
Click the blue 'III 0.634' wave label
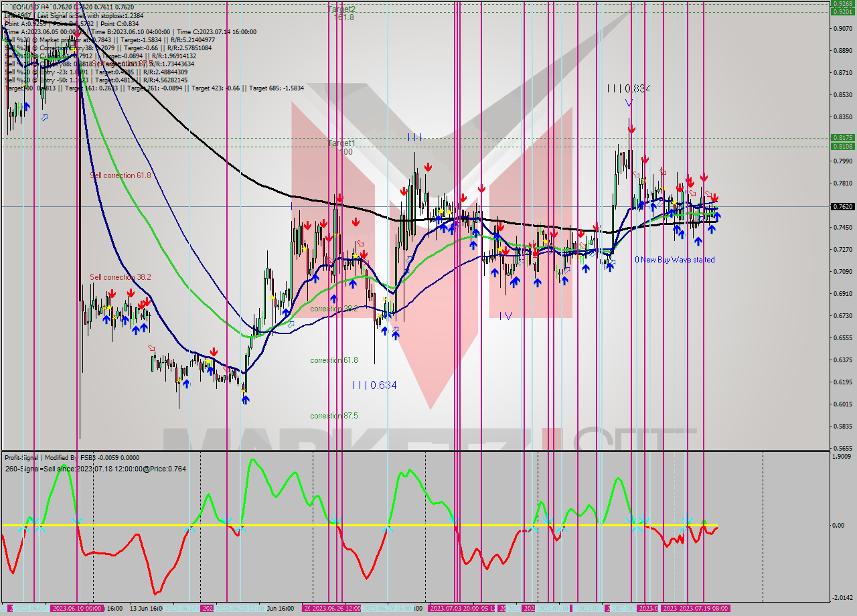[x=374, y=385]
